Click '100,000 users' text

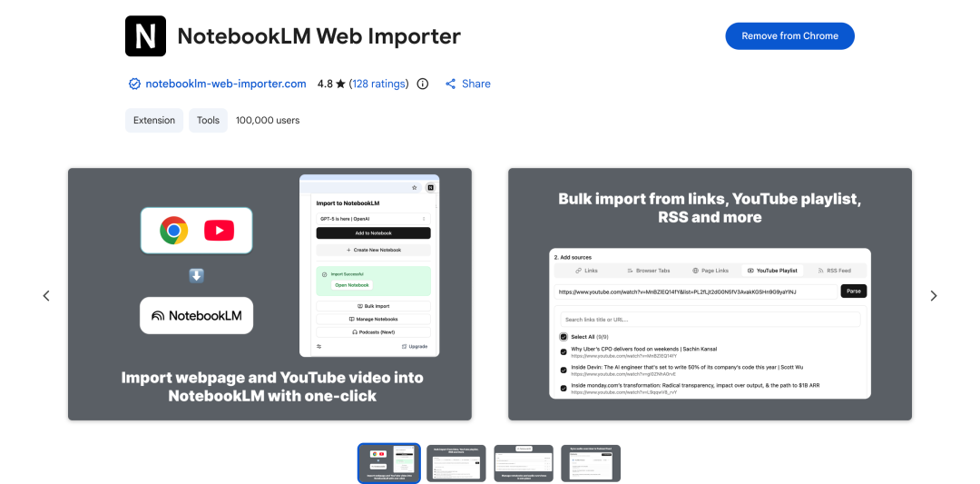[x=268, y=120]
